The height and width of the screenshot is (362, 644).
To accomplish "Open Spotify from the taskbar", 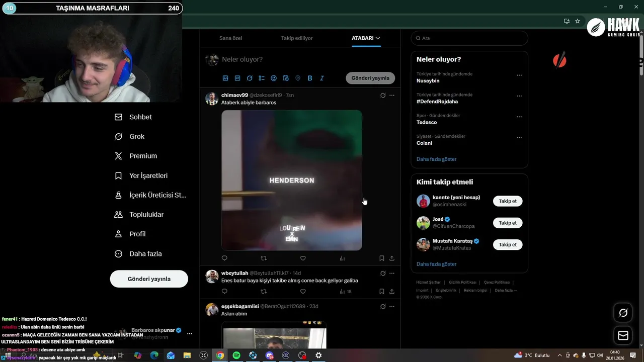I will pyautogui.click(x=236, y=355).
